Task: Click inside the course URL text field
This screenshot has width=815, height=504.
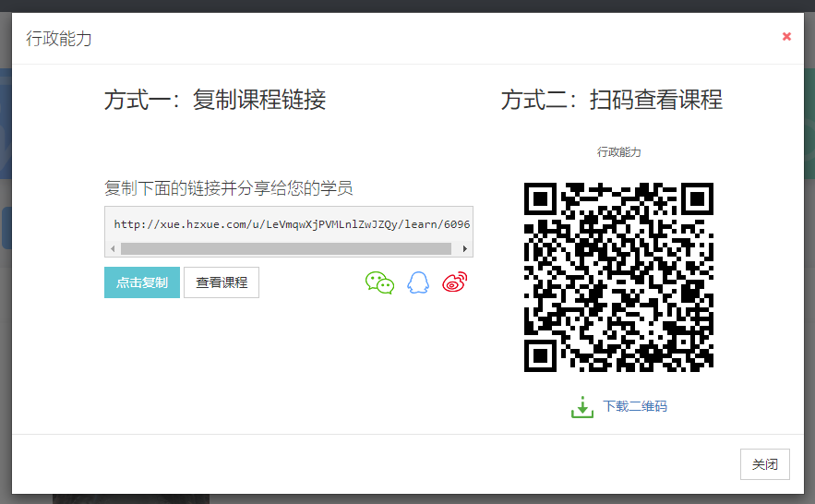Action: (x=289, y=224)
